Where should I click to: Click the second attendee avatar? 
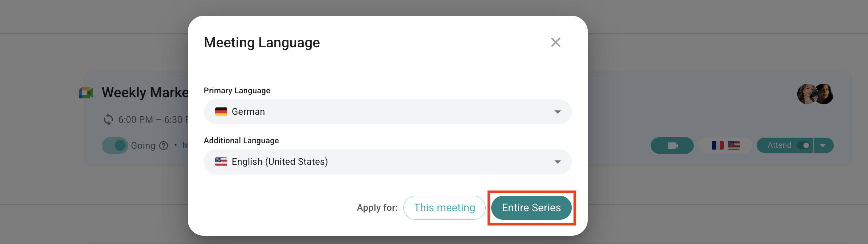[825, 94]
